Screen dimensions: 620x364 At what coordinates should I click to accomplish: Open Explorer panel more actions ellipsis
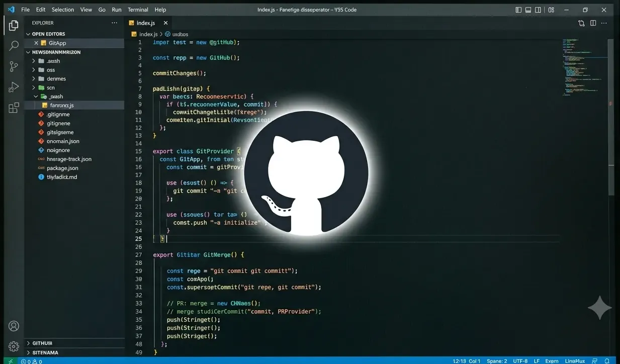coord(115,23)
